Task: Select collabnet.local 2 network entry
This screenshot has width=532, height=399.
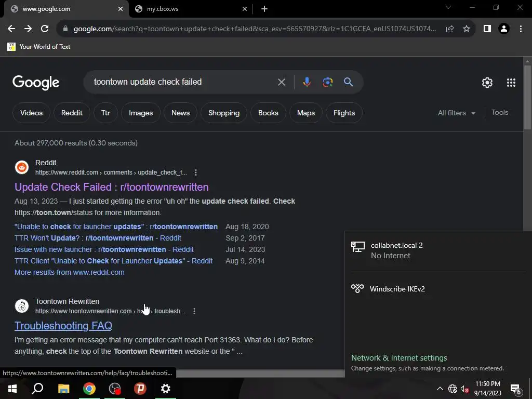Action: (x=438, y=250)
